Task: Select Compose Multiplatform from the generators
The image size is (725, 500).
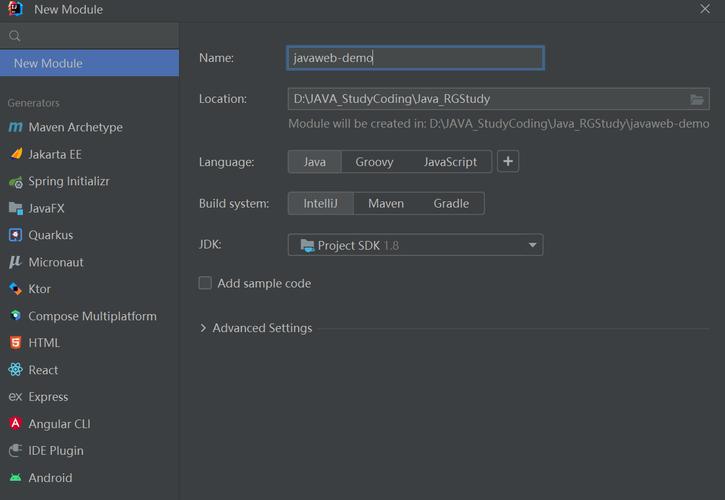Action: (x=92, y=316)
